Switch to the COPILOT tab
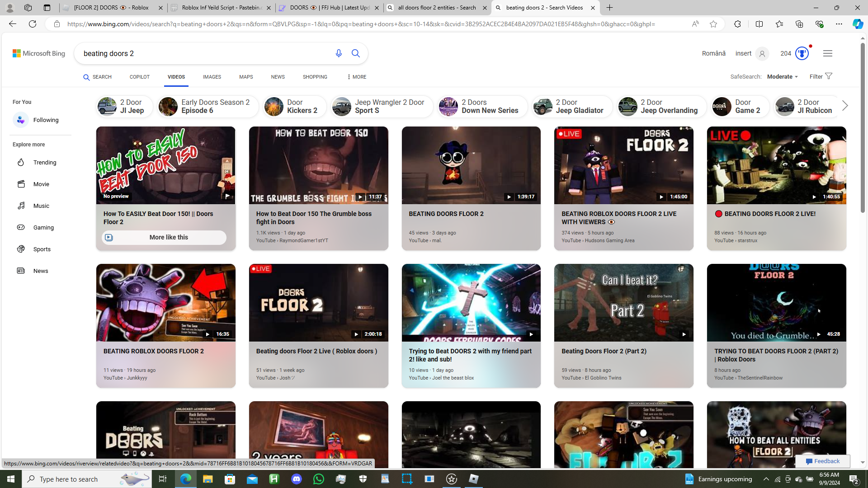The width and height of the screenshot is (868, 488). 139,77
